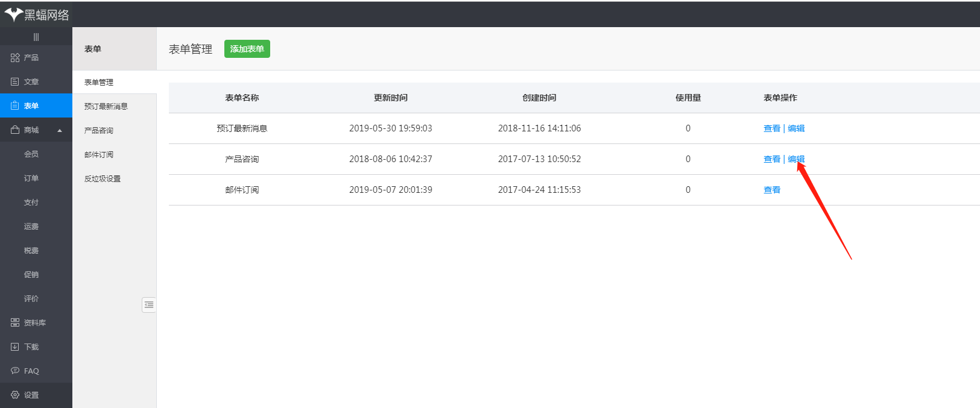Toggle the main sidebar collapse handle at top
The width and height of the screenshot is (980, 408).
(36, 37)
